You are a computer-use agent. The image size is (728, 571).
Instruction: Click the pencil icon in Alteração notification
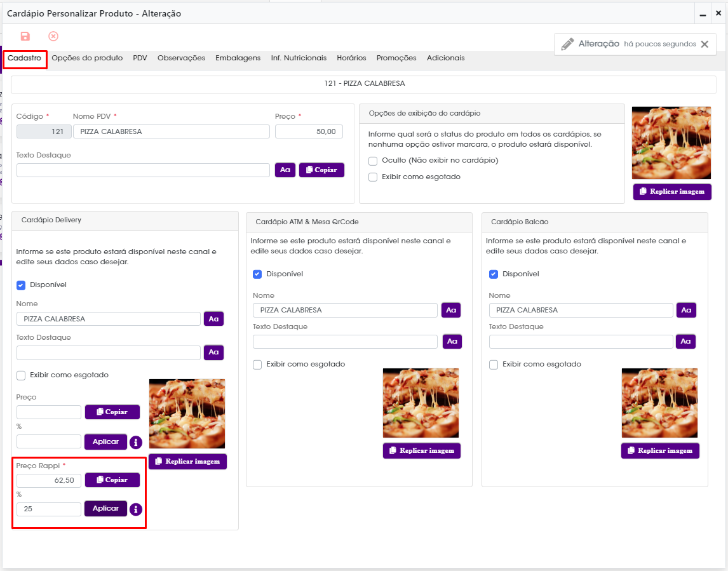pos(567,44)
